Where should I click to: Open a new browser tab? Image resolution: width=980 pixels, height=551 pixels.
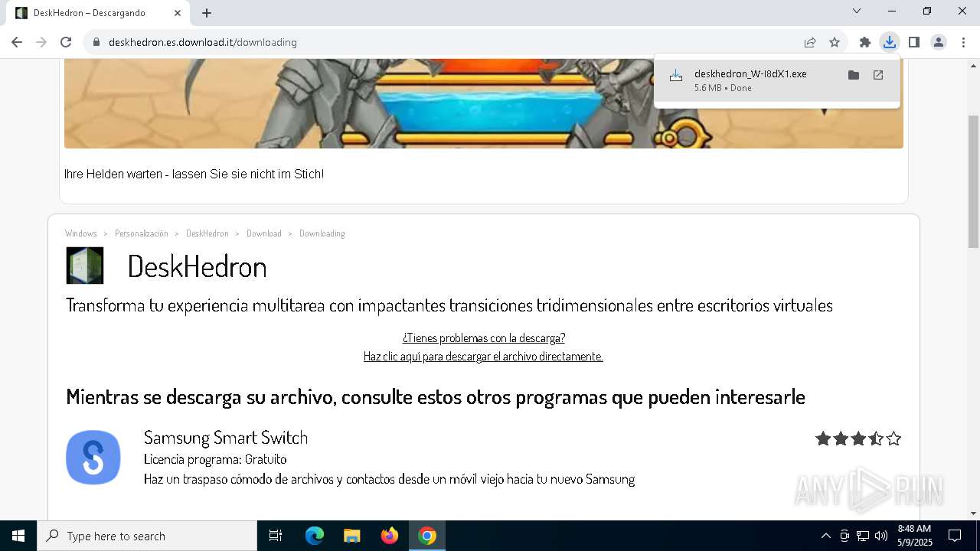[x=207, y=13]
